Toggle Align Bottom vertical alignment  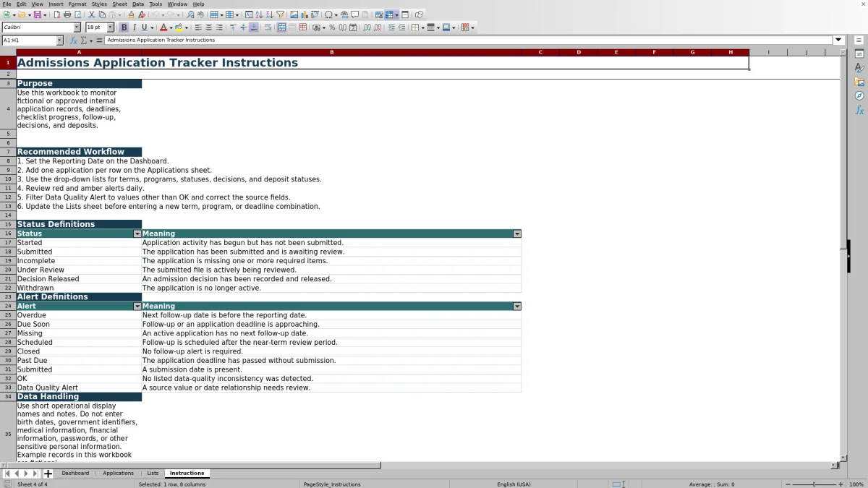pos(253,27)
